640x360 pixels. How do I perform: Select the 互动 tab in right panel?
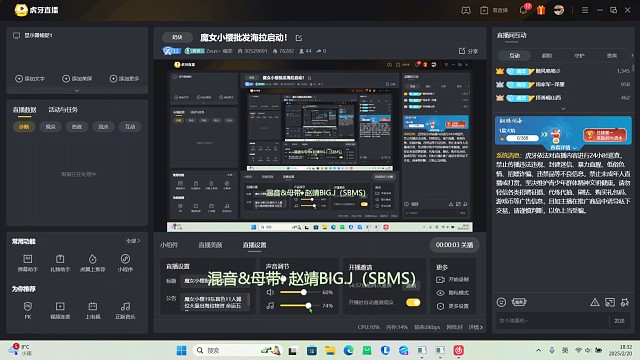pos(515,56)
